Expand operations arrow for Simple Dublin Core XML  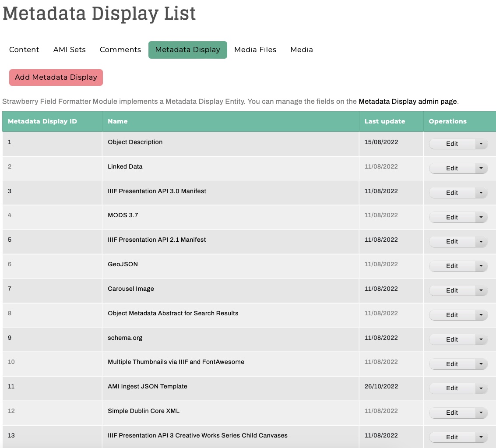point(481,413)
